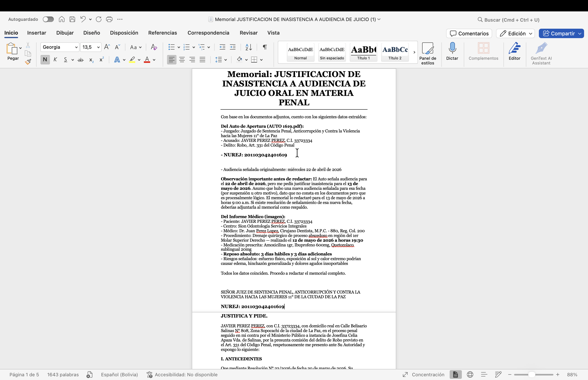Undo the last action
The image size is (588, 380).
[83, 19]
